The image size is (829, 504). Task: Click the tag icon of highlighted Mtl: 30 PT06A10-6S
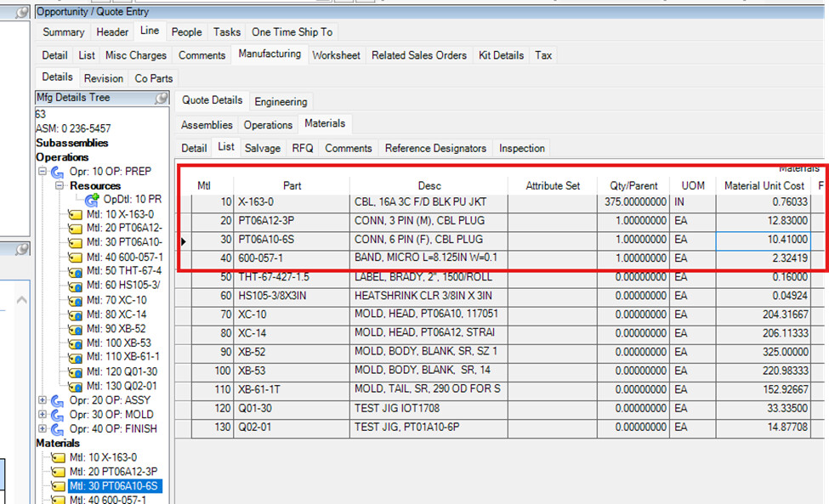(58, 486)
